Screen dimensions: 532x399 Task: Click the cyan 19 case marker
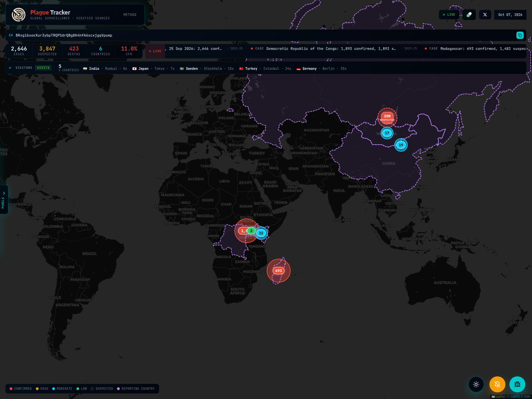pyautogui.click(x=401, y=145)
